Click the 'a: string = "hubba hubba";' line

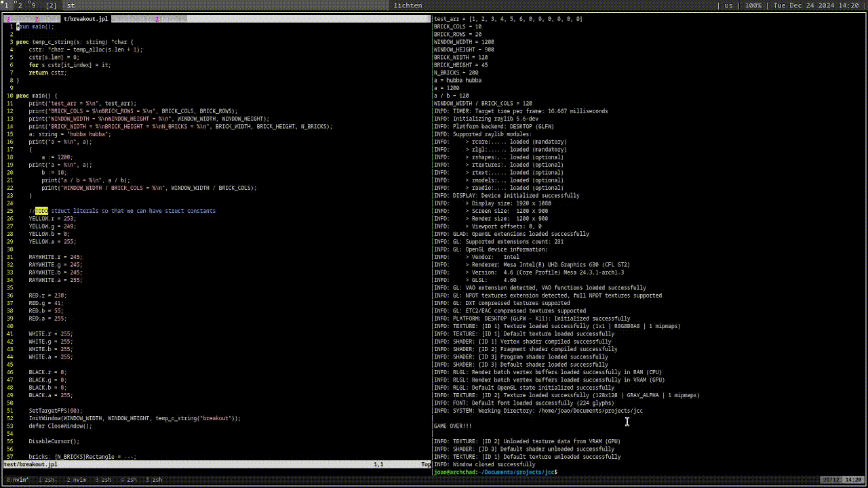click(70, 134)
